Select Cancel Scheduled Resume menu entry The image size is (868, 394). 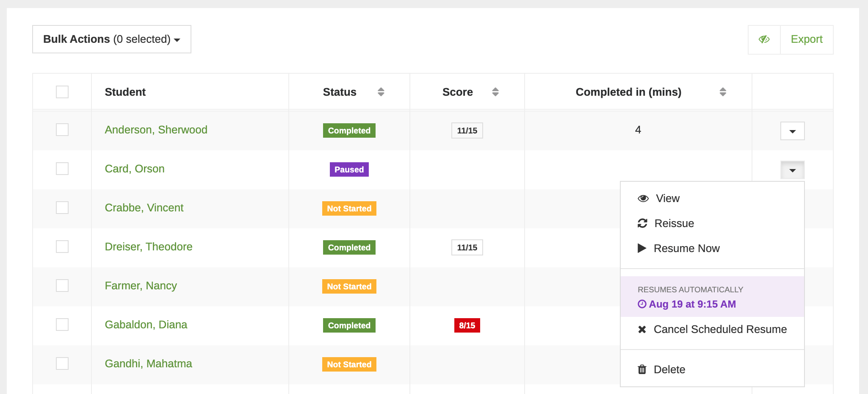pyautogui.click(x=712, y=329)
